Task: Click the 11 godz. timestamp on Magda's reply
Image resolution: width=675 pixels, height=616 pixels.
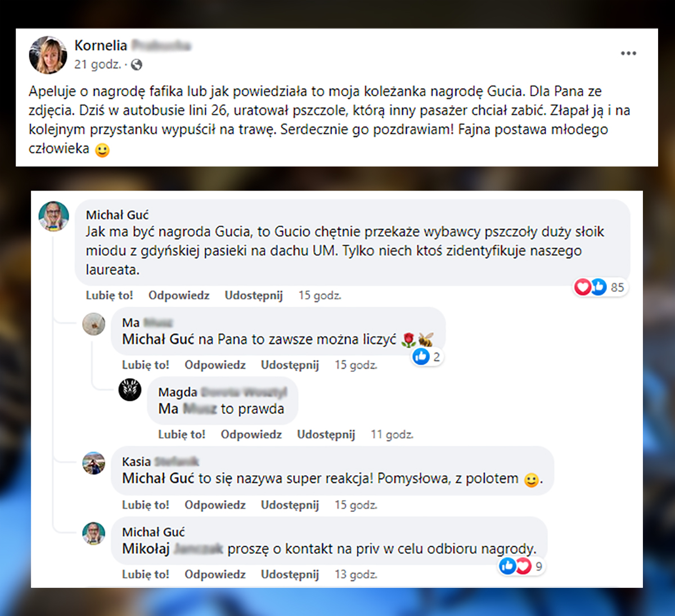Action: (391, 434)
